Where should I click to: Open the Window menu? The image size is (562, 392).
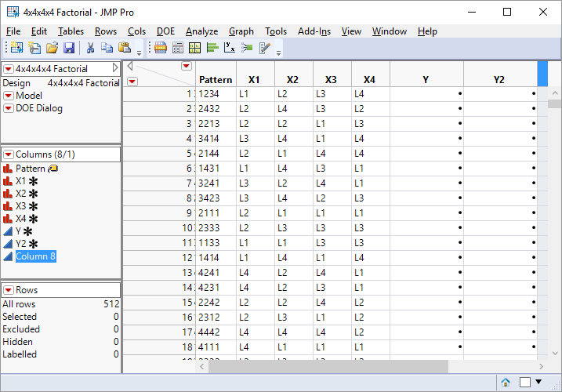click(390, 31)
